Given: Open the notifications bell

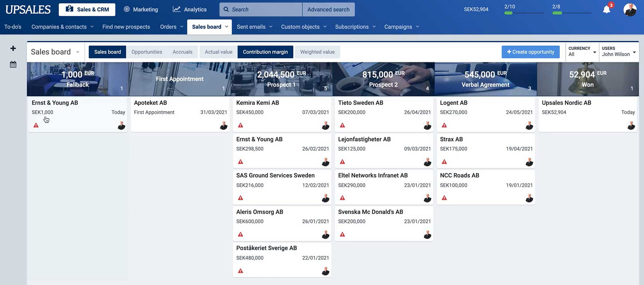Looking at the screenshot, I should click(x=607, y=9).
